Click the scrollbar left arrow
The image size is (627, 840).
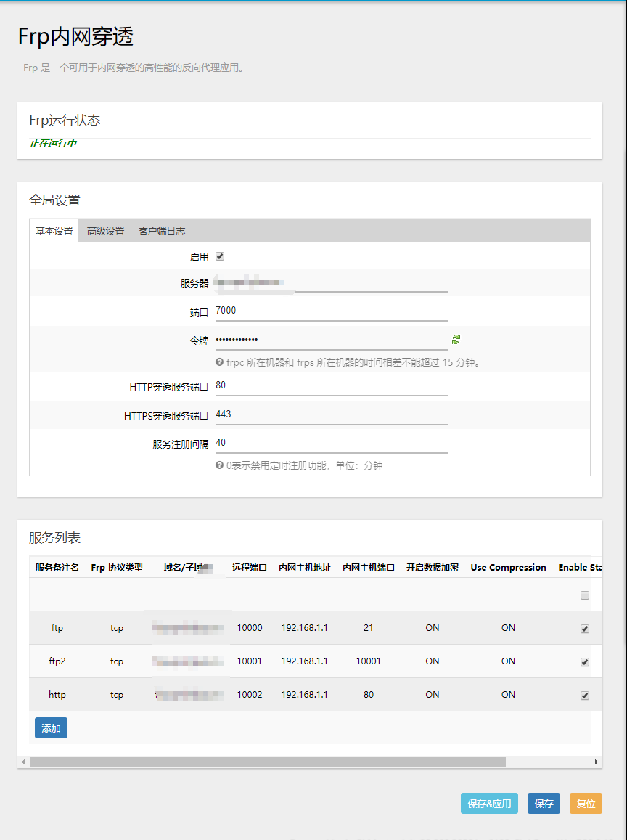click(23, 762)
